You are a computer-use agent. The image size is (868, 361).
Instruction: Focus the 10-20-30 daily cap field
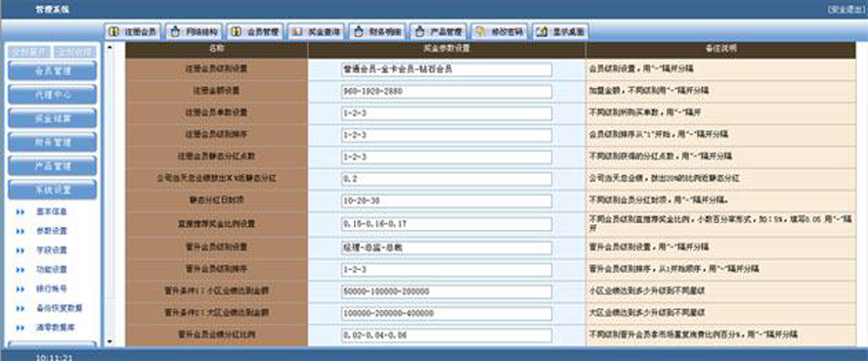pyautogui.click(x=446, y=201)
